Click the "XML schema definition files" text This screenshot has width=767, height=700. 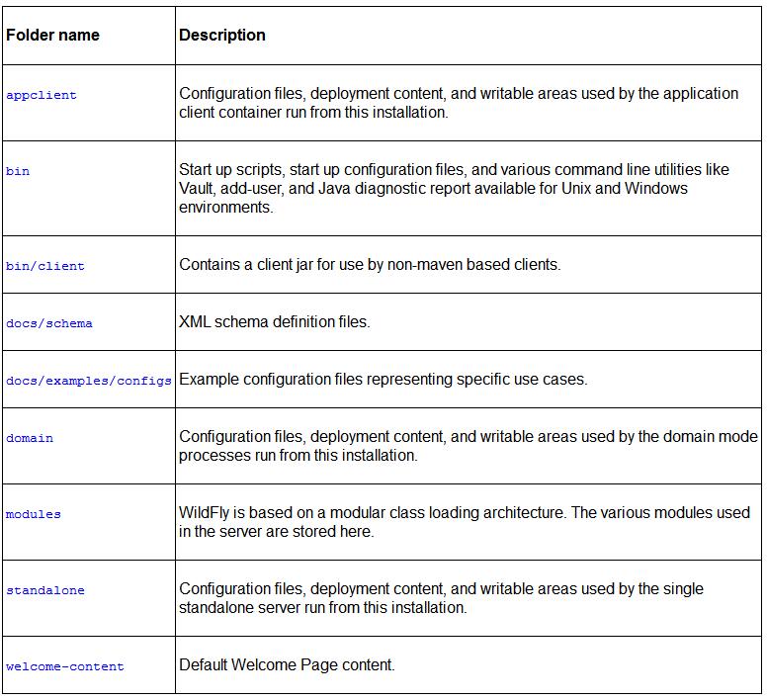coord(275,322)
